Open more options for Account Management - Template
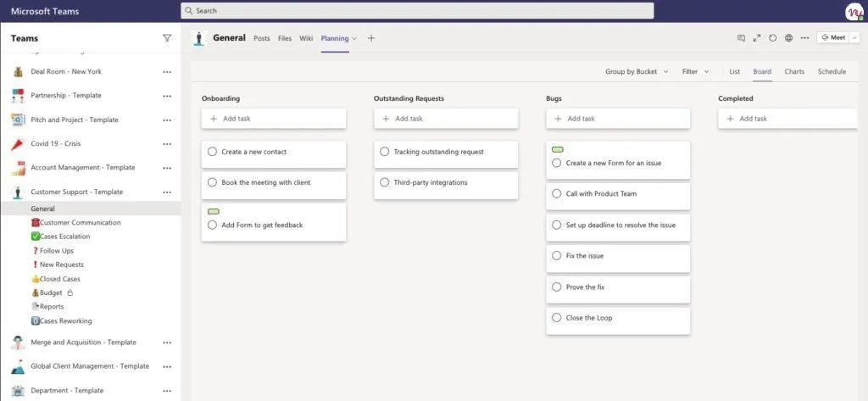Viewport: 868px width, 401px height. [167, 168]
